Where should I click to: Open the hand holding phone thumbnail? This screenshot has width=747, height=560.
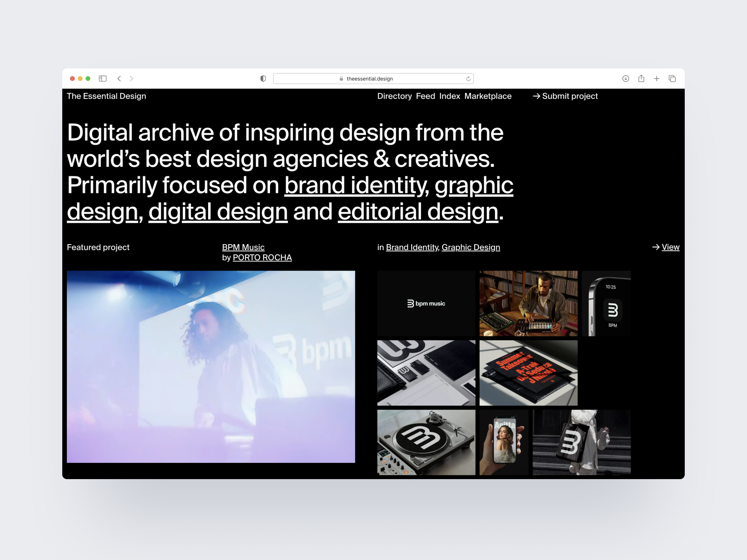click(504, 442)
